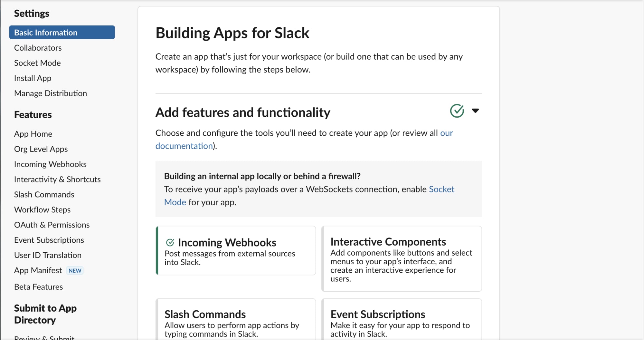Click the Socket Mode link in firewall notice
This screenshot has height=340, width=644.
click(441, 189)
